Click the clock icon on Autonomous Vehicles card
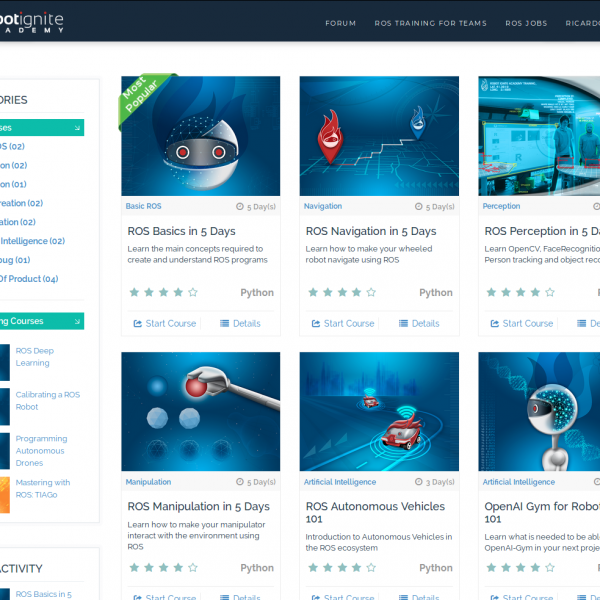 click(x=419, y=482)
